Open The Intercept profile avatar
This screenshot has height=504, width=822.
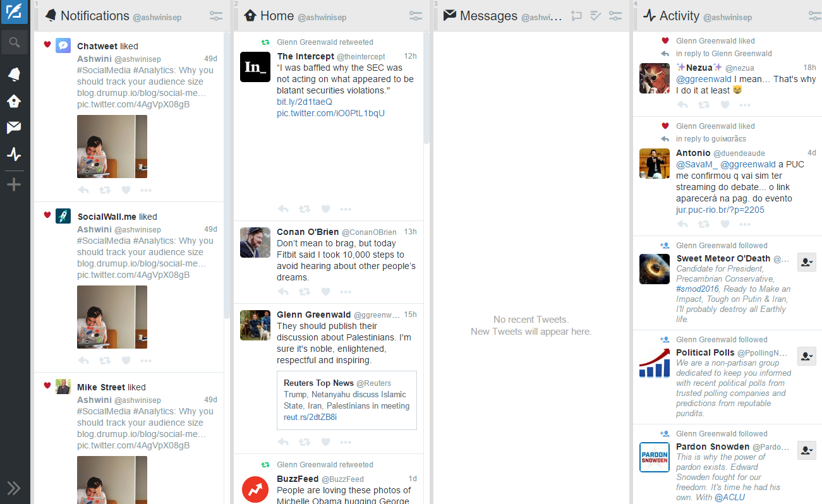[x=255, y=67]
